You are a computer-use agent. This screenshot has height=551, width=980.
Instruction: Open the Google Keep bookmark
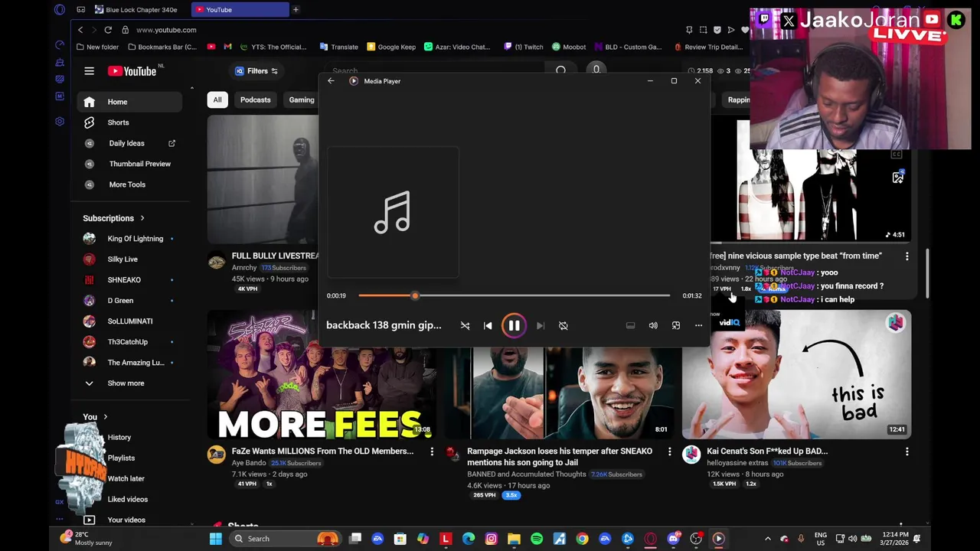391,47
